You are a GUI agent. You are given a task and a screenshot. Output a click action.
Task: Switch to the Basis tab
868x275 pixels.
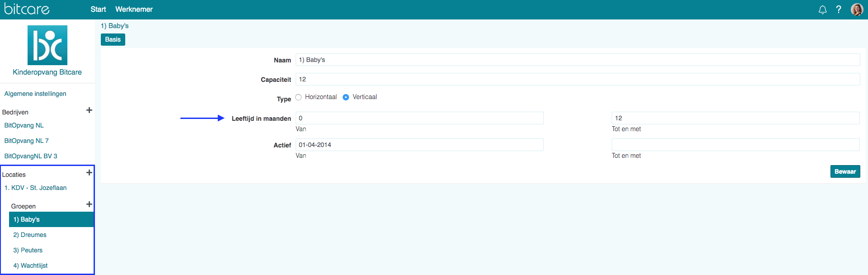pos(113,39)
